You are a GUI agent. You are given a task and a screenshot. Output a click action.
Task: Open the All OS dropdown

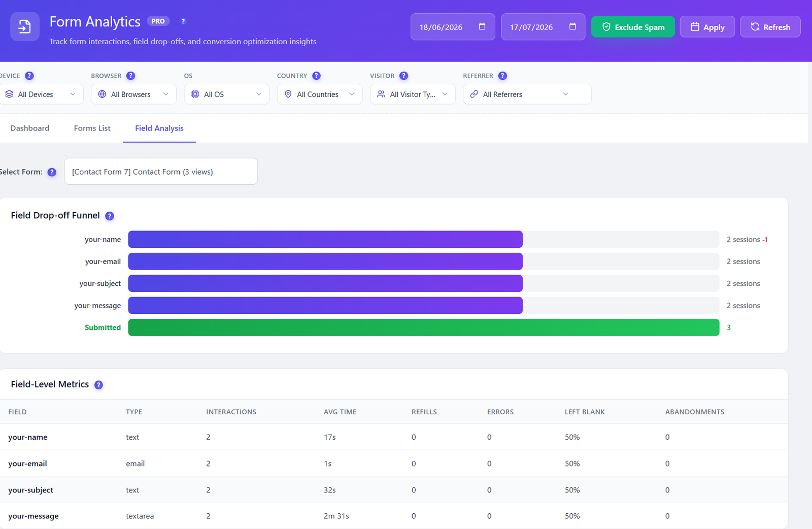tap(227, 94)
